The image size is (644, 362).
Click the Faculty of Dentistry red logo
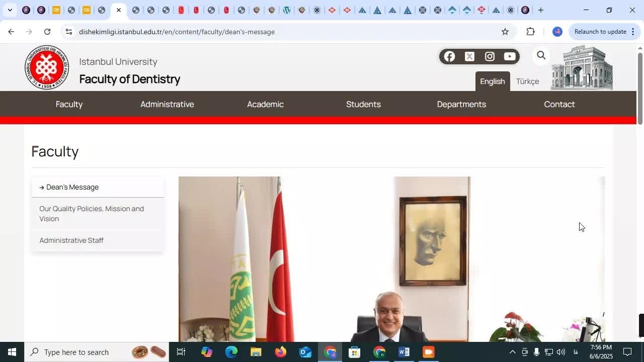(47, 67)
